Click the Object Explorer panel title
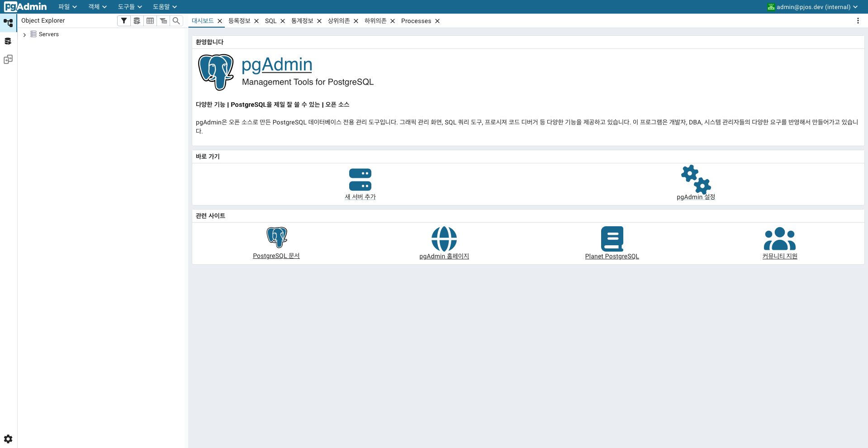The image size is (868, 448). 43,21
